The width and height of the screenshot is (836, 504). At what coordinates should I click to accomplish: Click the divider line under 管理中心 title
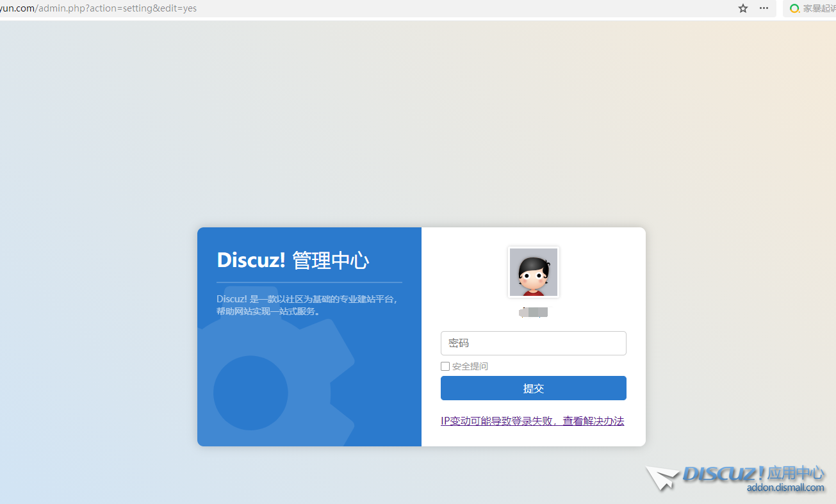309,282
